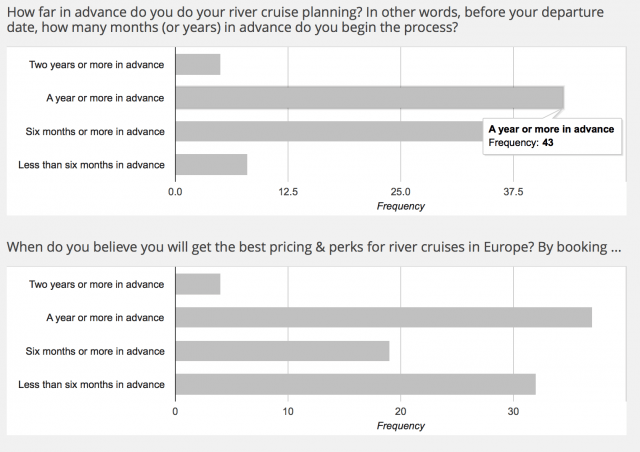Click the bottom chart's Frequency axis title
The width and height of the screenshot is (640, 452).
click(x=400, y=426)
